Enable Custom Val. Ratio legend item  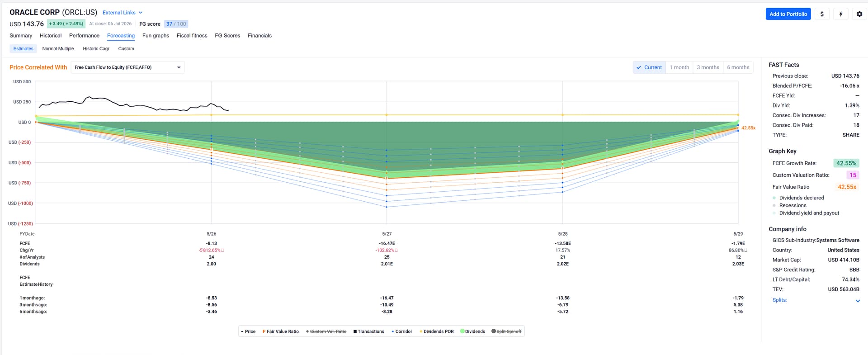pyautogui.click(x=326, y=331)
